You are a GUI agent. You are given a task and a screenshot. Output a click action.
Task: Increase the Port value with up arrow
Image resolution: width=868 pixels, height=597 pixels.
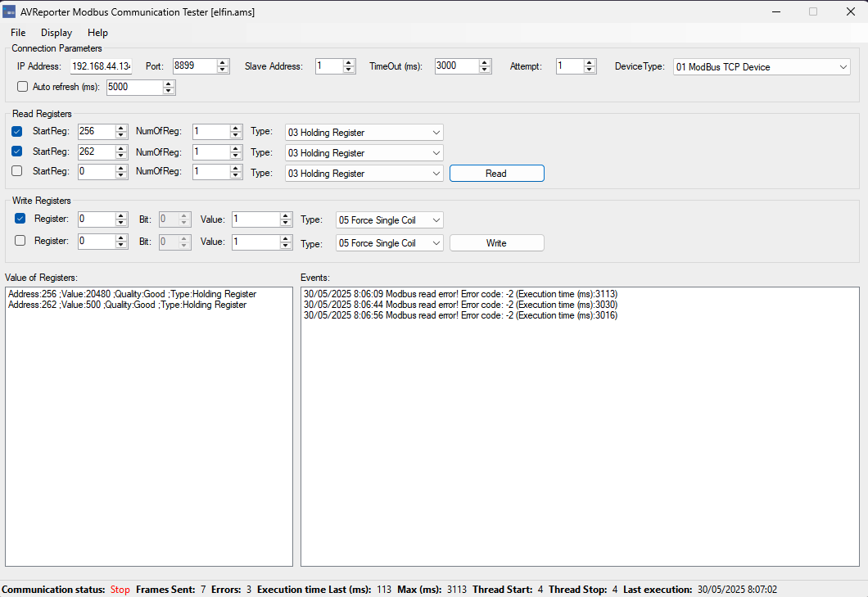223,63
